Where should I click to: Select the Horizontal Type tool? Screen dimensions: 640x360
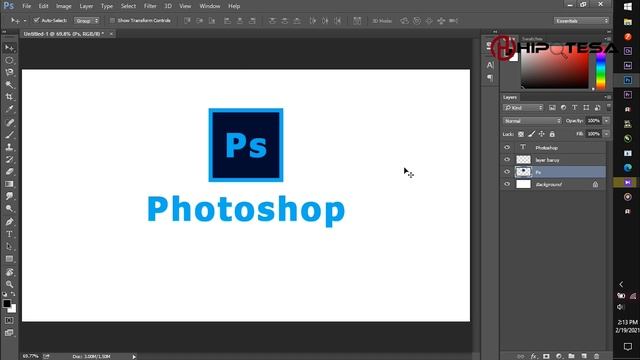coord(9,234)
